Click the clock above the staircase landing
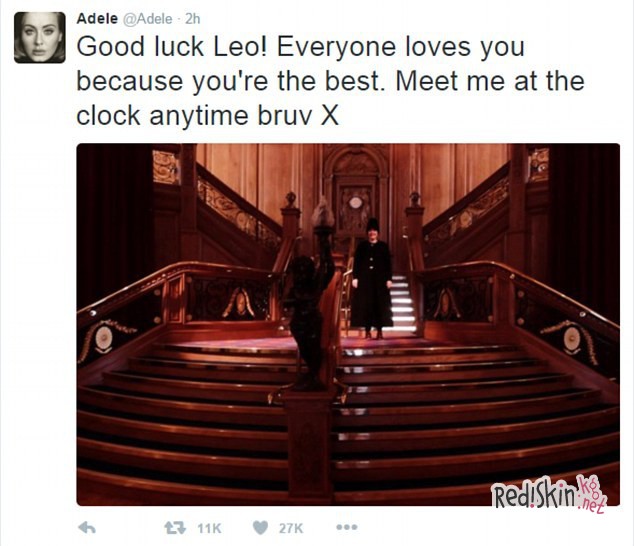 (355, 203)
